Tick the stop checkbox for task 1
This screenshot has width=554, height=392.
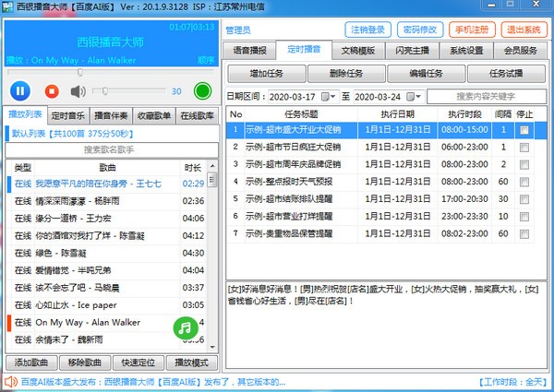pos(524,131)
